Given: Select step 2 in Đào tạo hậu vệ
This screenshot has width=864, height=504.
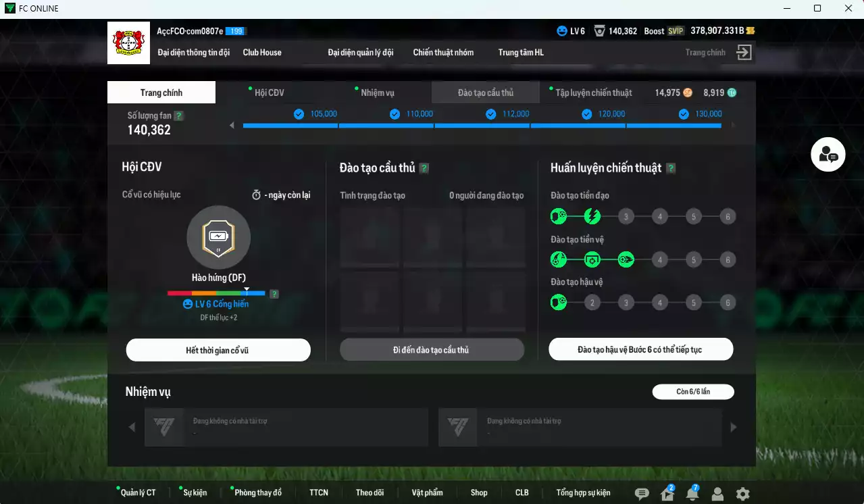Looking at the screenshot, I should coord(592,302).
